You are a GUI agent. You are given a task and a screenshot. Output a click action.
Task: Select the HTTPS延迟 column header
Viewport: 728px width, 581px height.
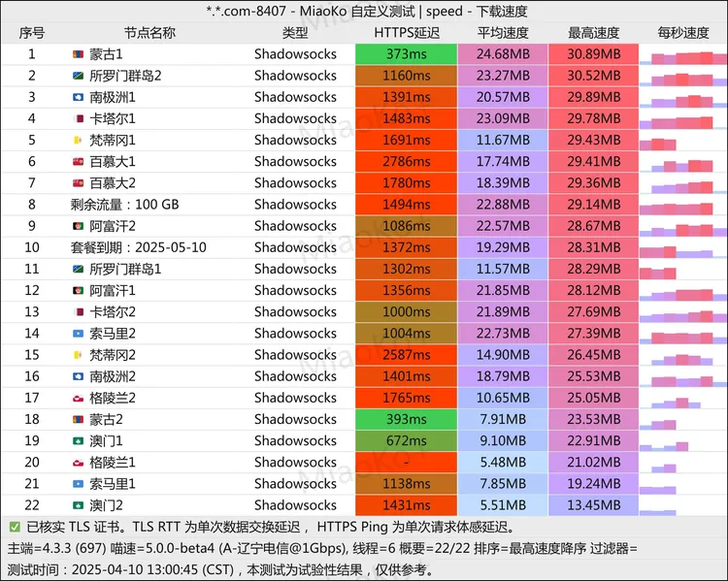click(x=406, y=32)
